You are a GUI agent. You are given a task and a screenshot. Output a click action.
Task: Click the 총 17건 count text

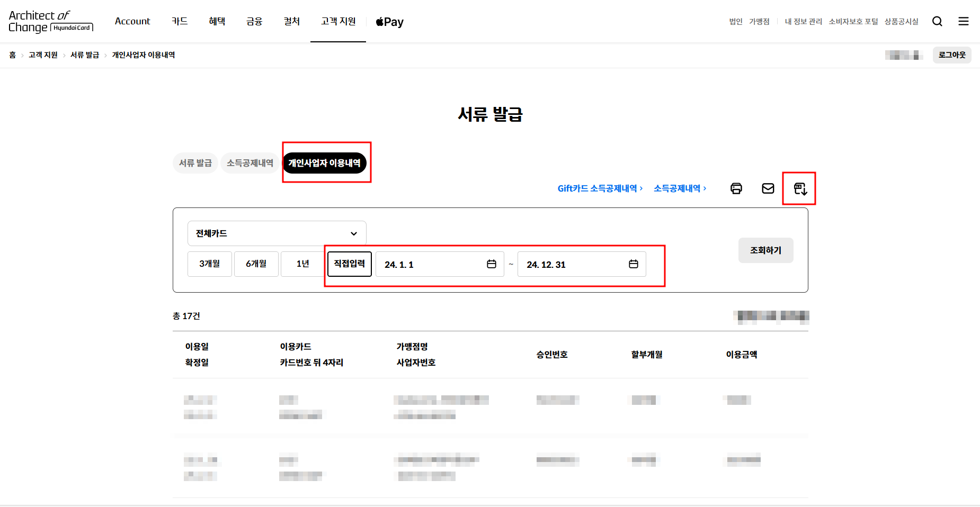[x=186, y=316]
